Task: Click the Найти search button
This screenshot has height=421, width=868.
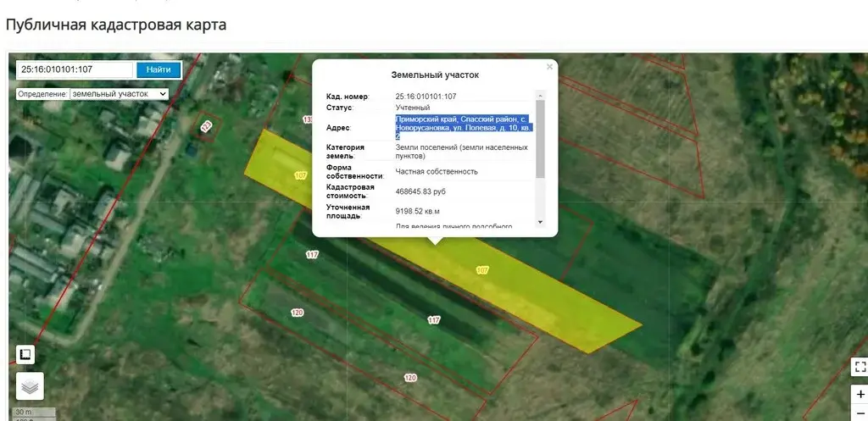Action: click(x=159, y=69)
